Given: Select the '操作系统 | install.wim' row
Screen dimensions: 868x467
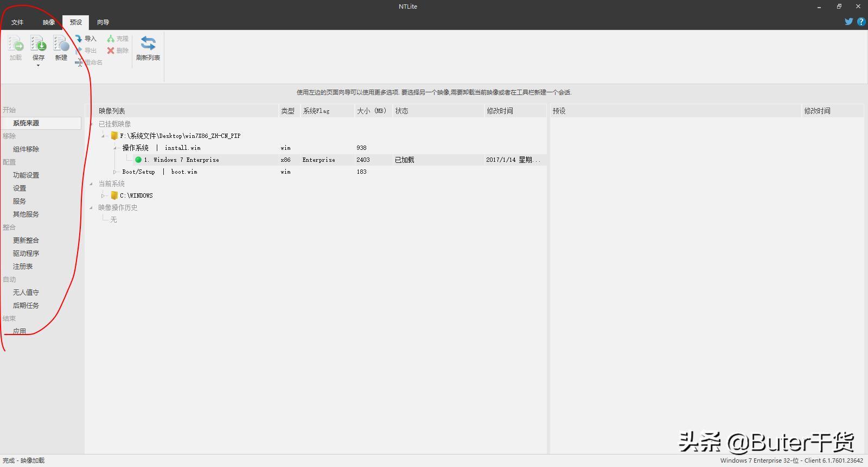Looking at the screenshot, I should click(161, 148).
